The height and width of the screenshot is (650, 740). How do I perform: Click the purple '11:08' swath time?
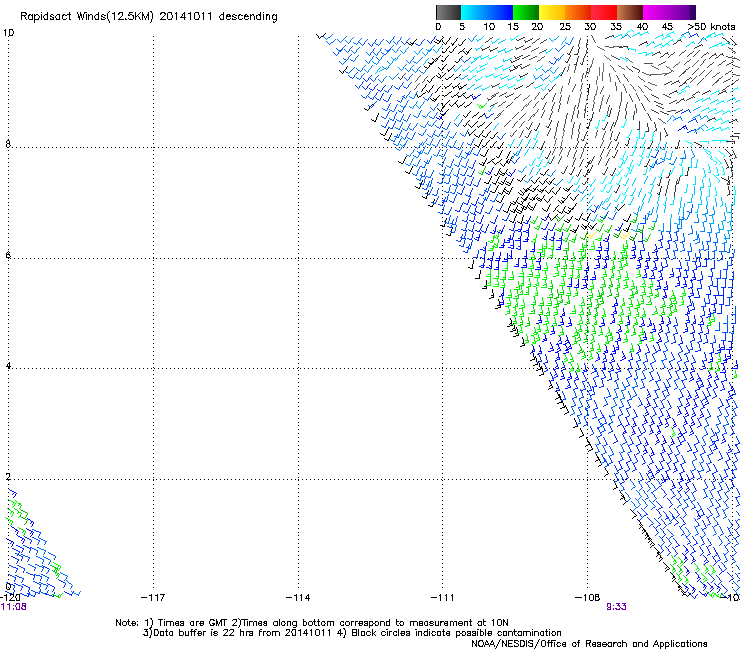point(14,607)
